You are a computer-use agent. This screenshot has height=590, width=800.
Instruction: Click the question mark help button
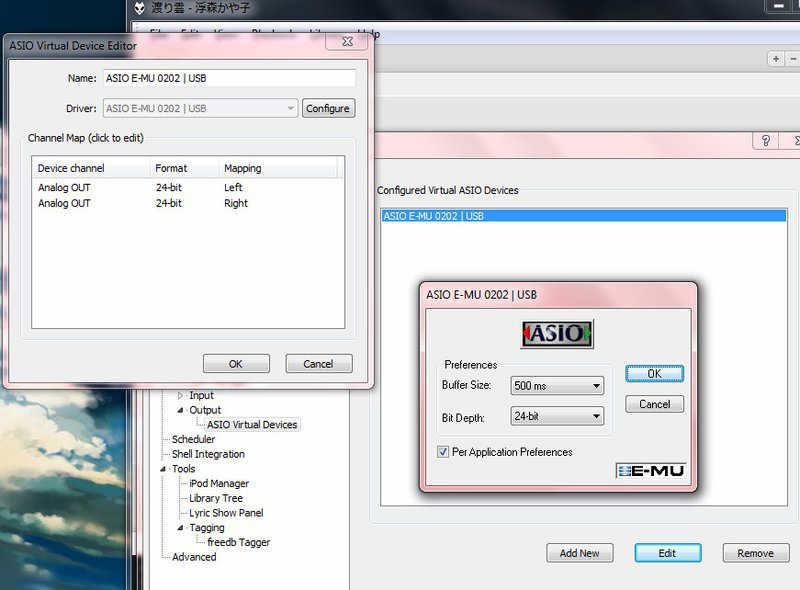[765, 140]
